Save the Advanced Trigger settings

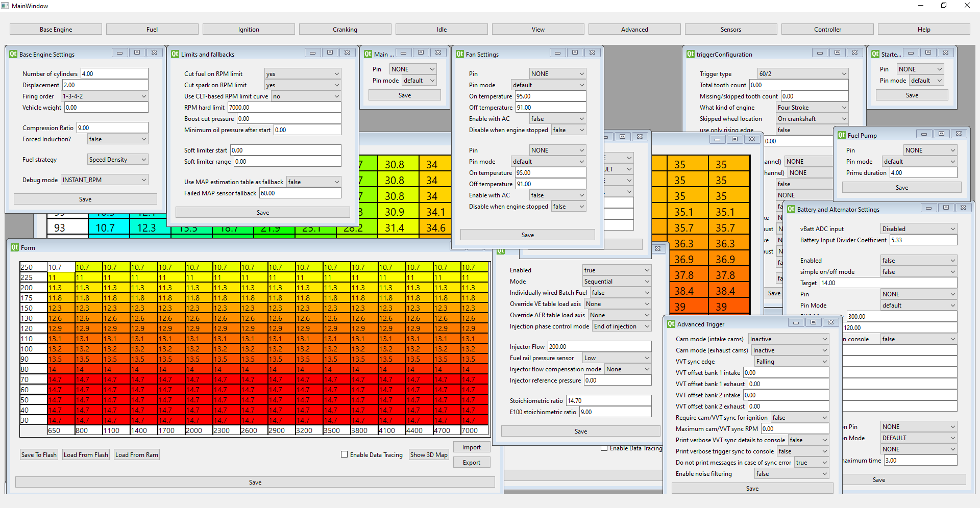click(752, 489)
